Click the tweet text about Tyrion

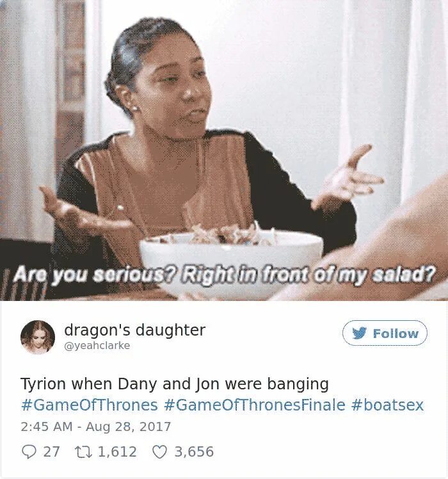click(x=174, y=384)
